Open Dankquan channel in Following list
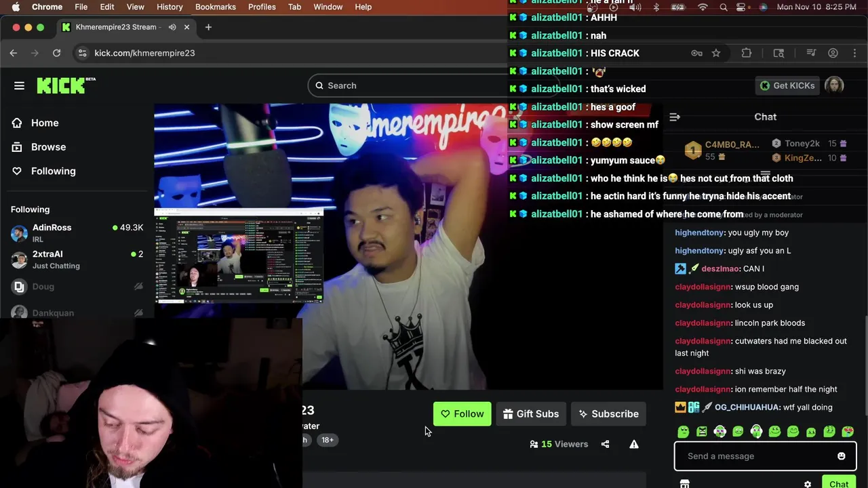The width and height of the screenshot is (868, 488). tap(77, 312)
